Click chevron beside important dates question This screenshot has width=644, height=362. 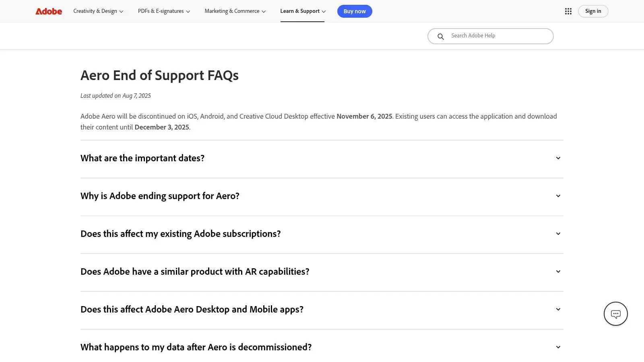(x=558, y=158)
